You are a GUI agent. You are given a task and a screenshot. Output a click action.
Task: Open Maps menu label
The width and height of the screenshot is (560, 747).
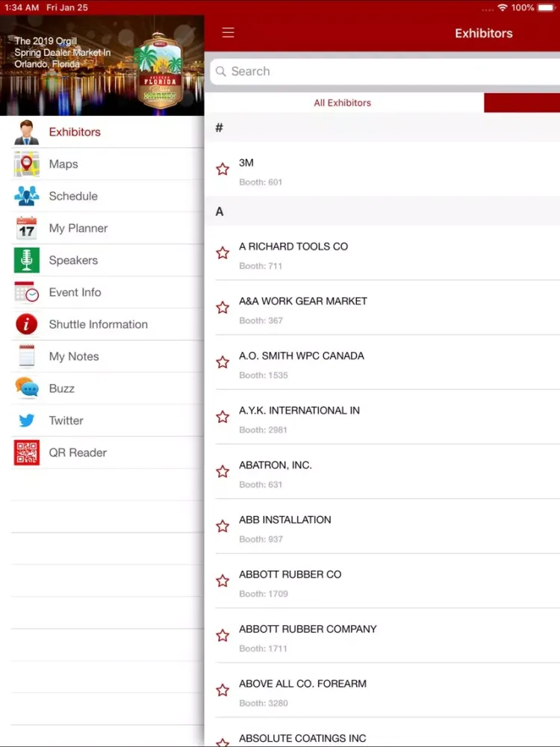[x=63, y=164]
